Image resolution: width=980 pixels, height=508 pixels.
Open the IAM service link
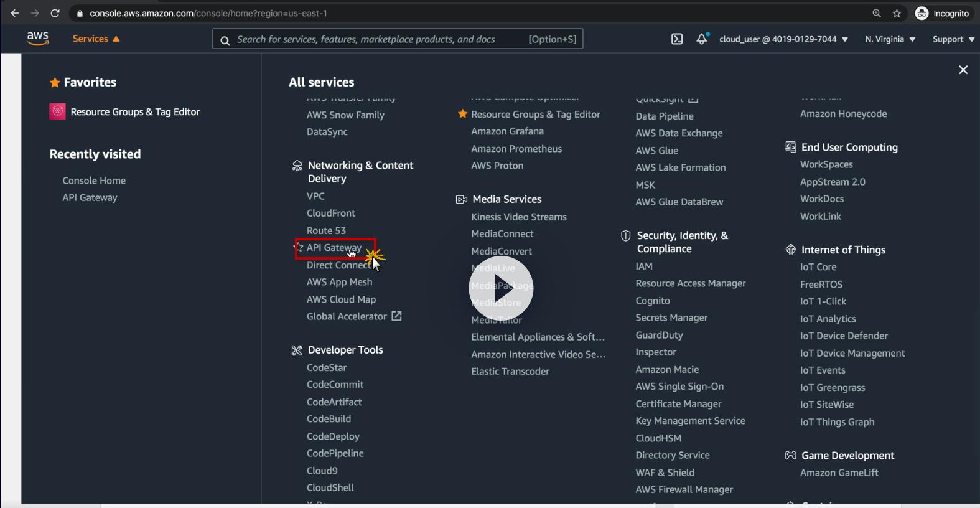tap(644, 266)
